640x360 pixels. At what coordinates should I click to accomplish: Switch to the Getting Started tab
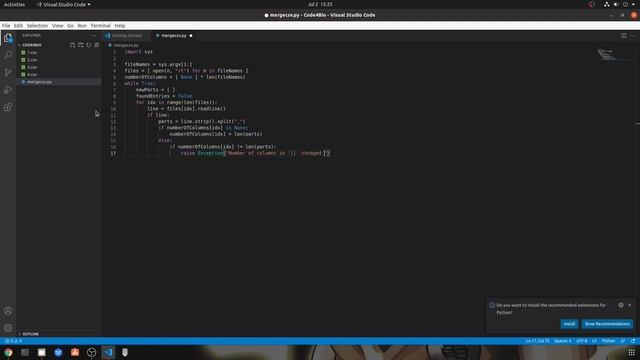point(126,36)
